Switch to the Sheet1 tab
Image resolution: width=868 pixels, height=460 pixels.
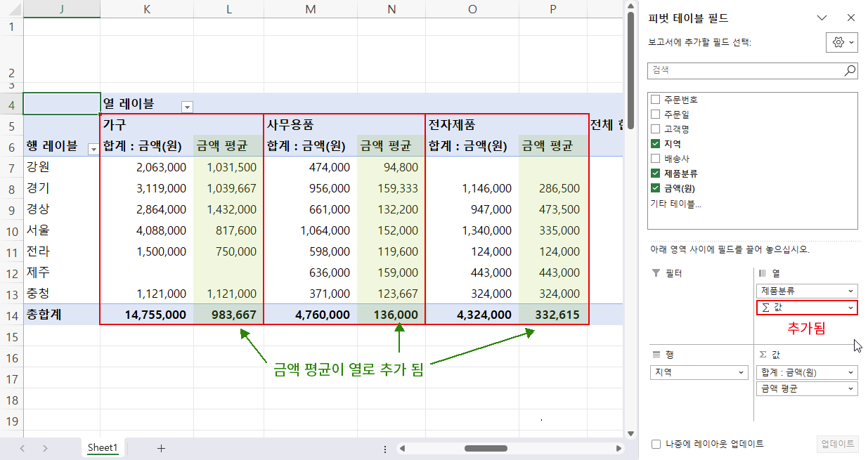[x=103, y=447]
